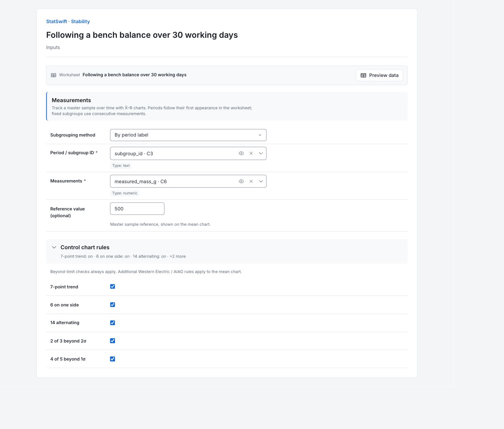Viewport: 504px width, 429px height.
Task: Click the Reference value input field
Action: pyautogui.click(x=137, y=209)
